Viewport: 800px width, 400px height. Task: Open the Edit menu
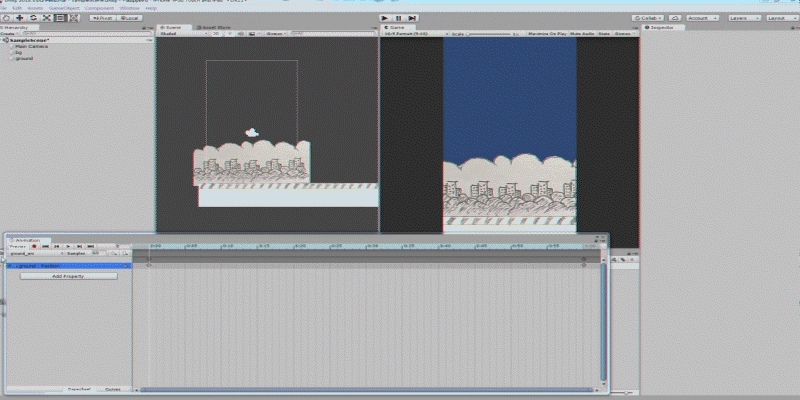(17, 9)
